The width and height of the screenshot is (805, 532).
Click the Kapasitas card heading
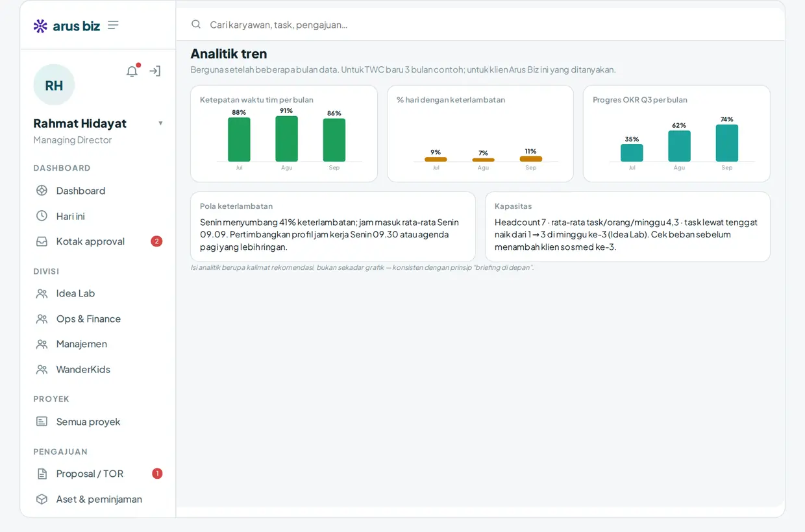pyautogui.click(x=513, y=206)
